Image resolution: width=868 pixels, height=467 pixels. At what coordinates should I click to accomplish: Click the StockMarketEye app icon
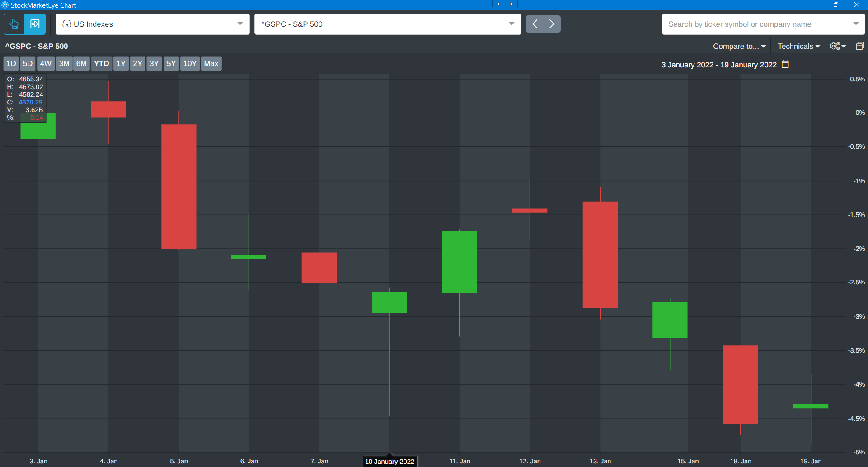coord(5,5)
